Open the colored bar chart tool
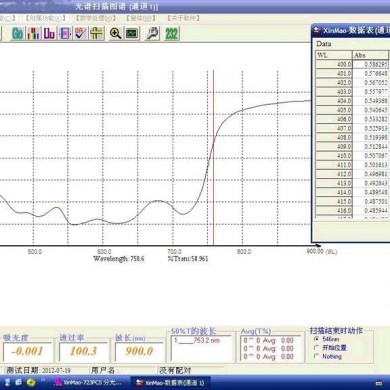This screenshot has width=390, height=390. 33,33
